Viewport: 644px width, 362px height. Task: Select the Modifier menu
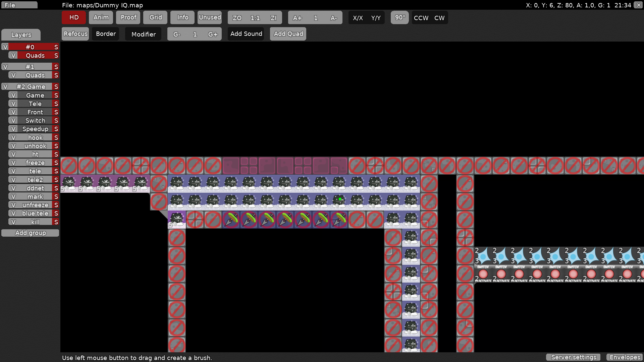143,34
